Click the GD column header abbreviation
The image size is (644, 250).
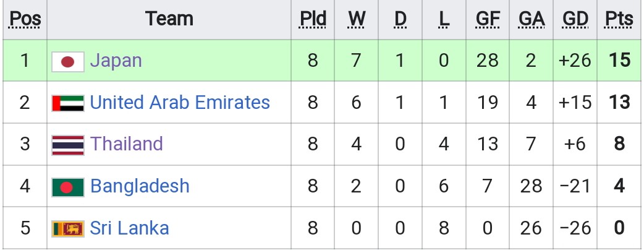coord(575,19)
